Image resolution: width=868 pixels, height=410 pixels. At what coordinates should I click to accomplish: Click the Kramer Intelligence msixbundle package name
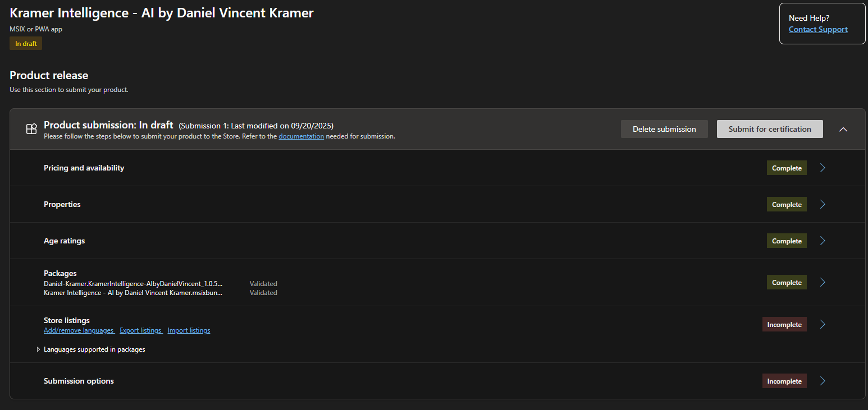tap(133, 293)
